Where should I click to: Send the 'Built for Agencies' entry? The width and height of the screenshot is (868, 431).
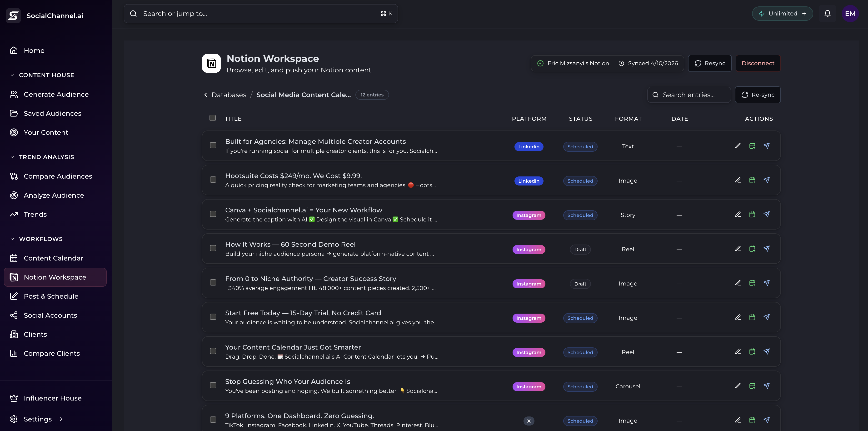tap(767, 146)
